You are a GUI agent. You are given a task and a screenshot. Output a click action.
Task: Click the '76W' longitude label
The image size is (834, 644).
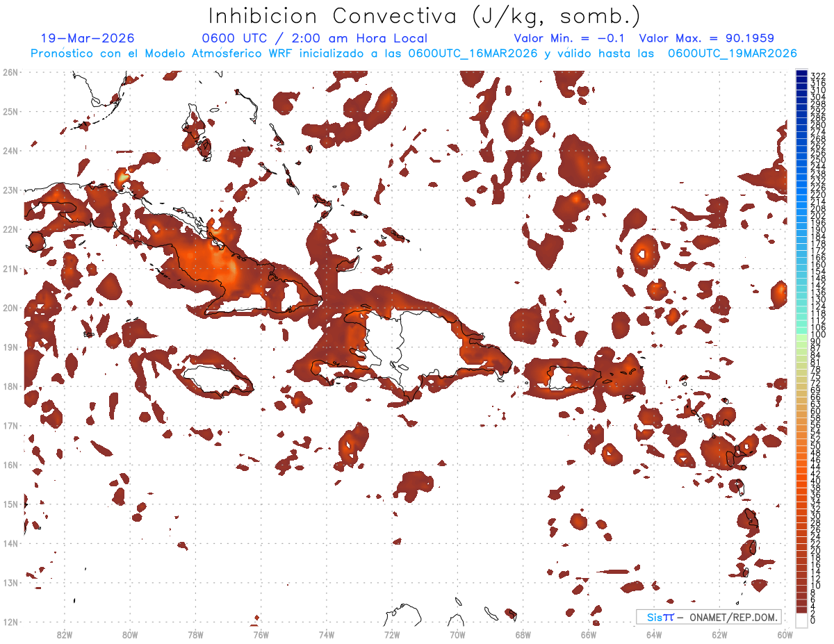coord(261,634)
